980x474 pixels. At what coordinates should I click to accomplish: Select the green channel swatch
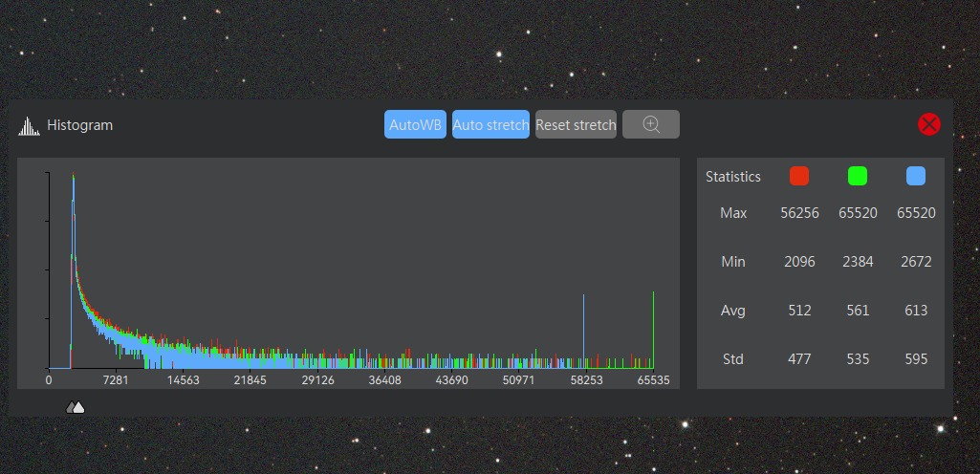[x=858, y=176]
